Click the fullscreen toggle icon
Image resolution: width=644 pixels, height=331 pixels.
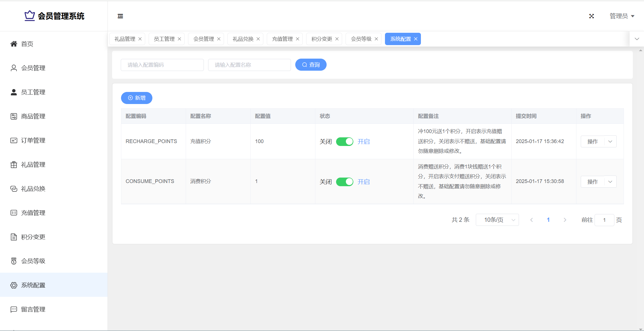[591, 16]
